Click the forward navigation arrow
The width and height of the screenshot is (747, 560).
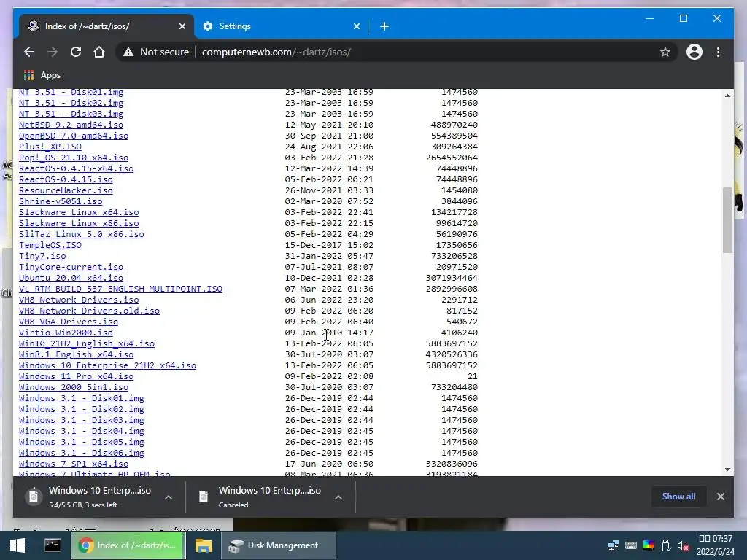pos(53,52)
